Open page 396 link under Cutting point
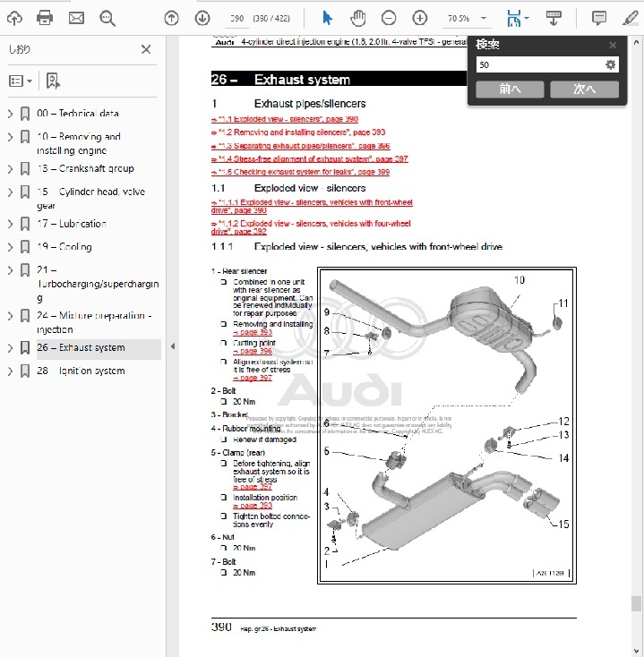 (253, 351)
